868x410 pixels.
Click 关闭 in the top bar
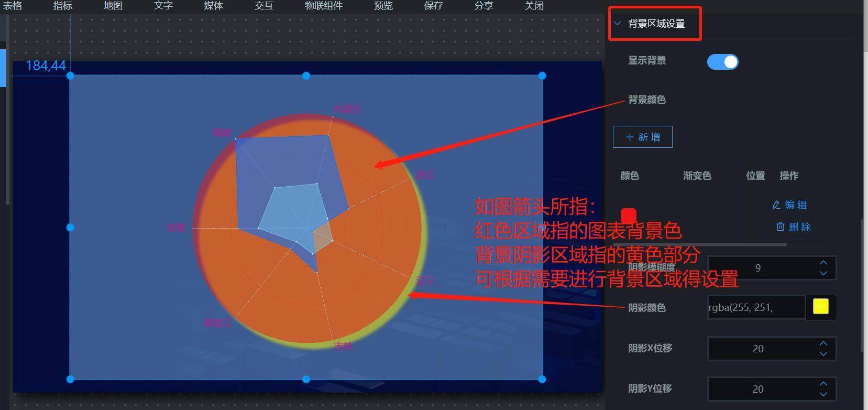pyautogui.click(x=534, y=6)
